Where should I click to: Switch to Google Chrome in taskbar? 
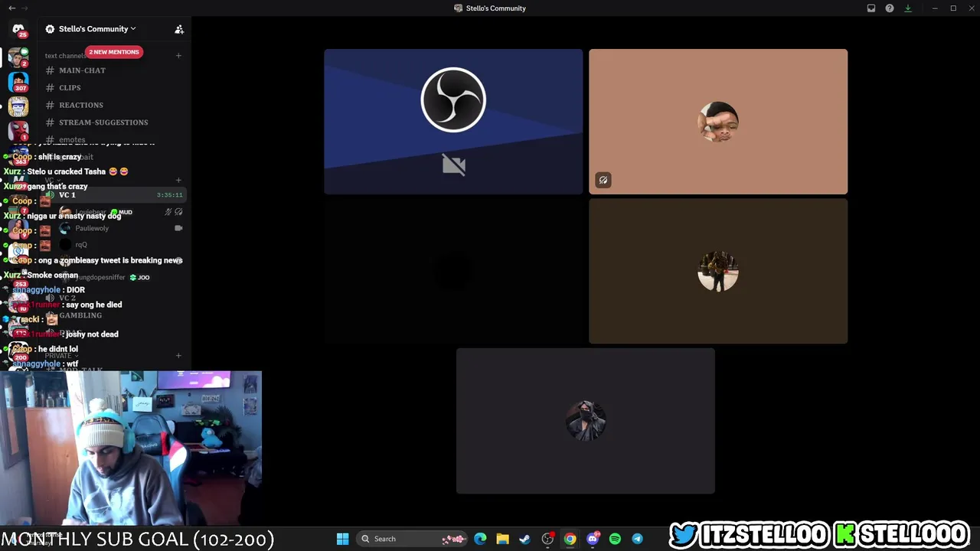click(x=570, y=539)
